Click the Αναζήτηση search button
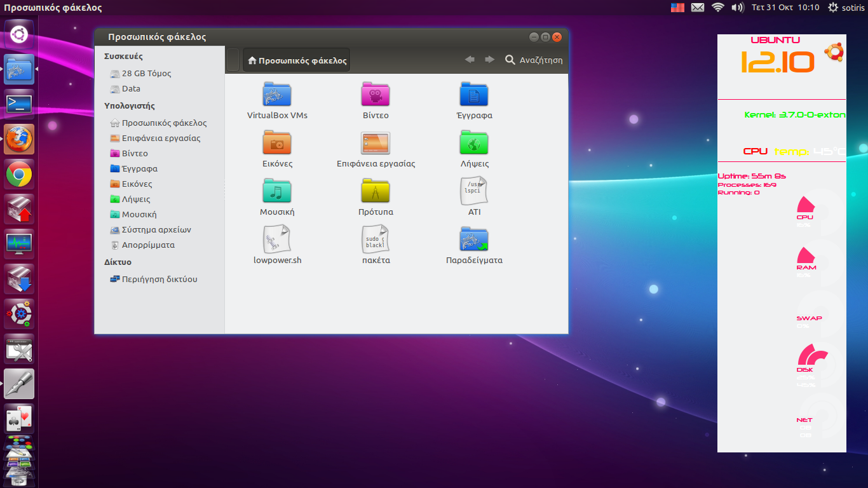 pyautogui.click(x=534, y=60)
